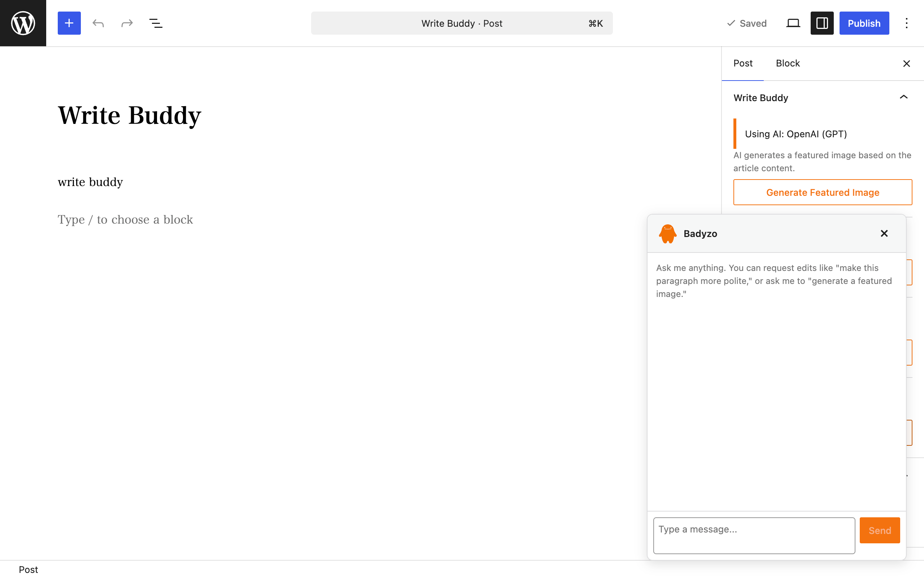Toggle the block inserter plus button

(69, 23)
